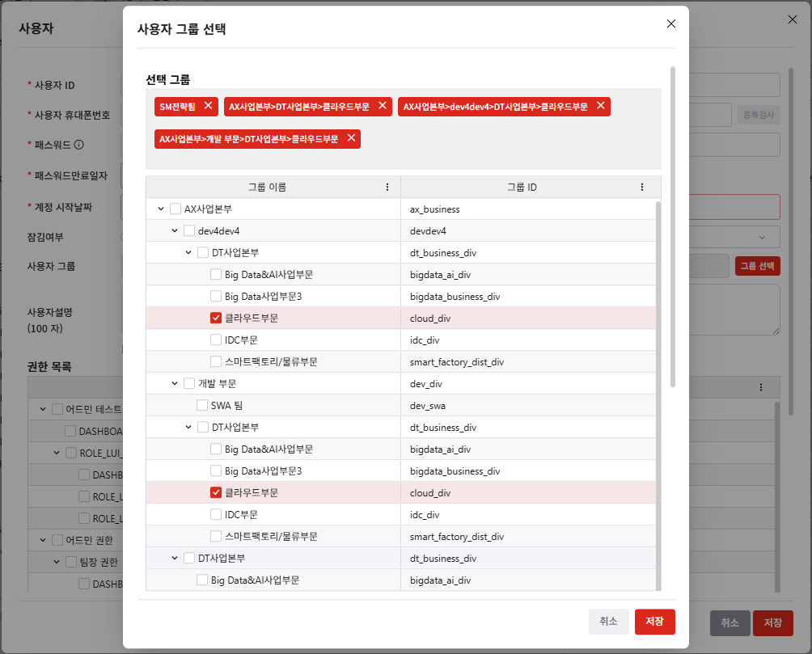
Task: Check DT사업본부 under 개발 부문
Action: [x=203, y=427]
